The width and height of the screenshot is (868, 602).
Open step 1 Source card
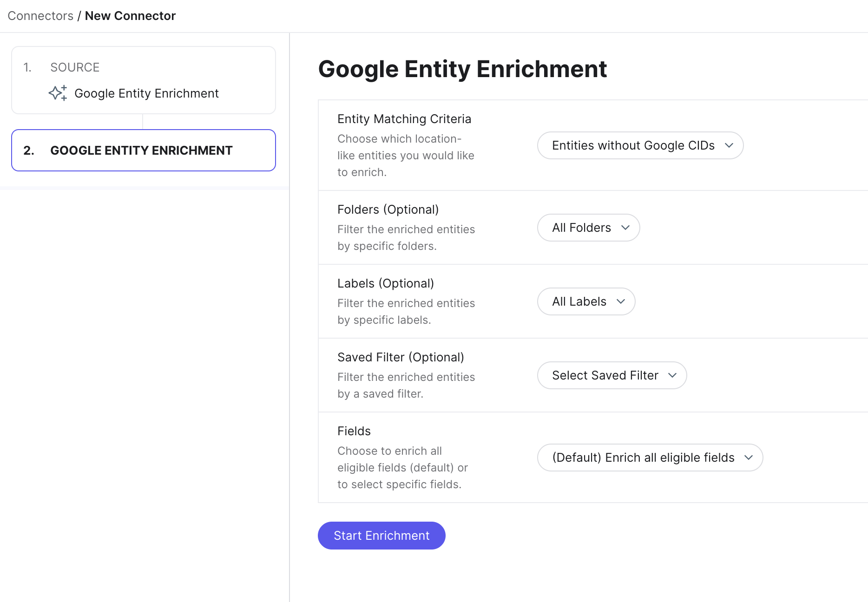pos(144,80)
